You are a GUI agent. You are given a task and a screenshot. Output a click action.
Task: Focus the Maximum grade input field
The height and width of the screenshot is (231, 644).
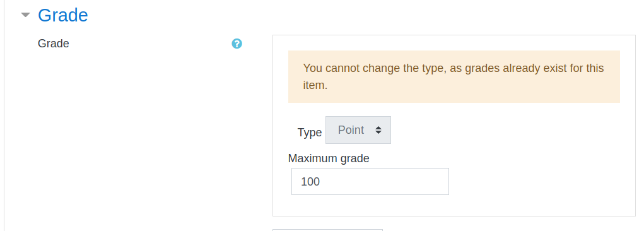coord(370,181)
